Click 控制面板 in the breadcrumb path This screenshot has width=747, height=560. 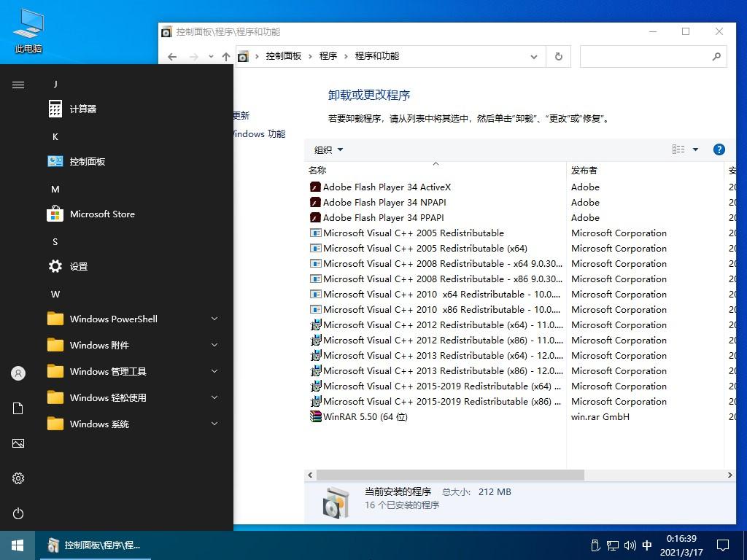(284, 56)
